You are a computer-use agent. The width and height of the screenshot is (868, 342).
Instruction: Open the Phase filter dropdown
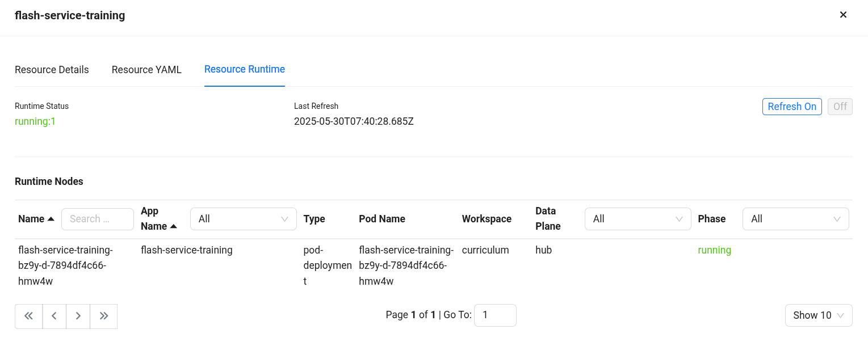[795, 219]
